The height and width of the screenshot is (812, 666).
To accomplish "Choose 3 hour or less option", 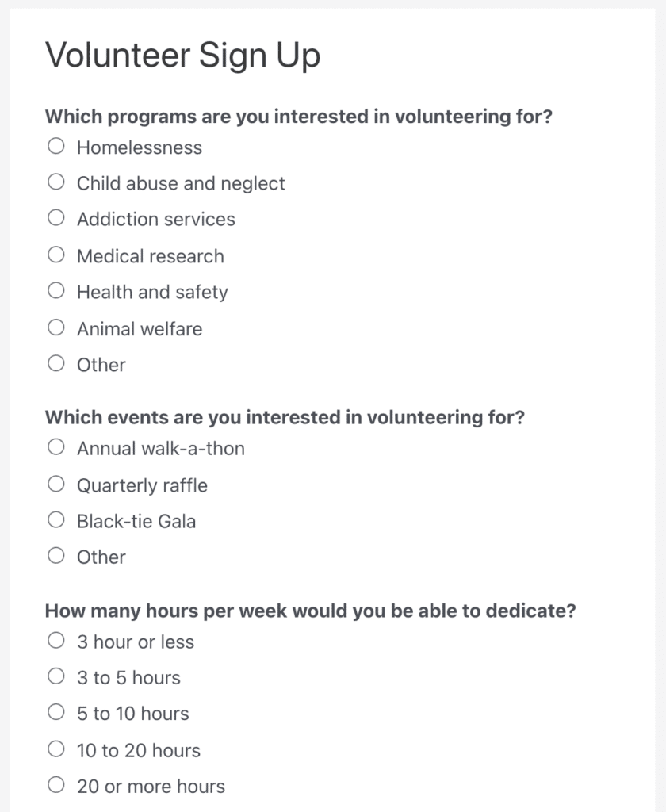I will coord(55,641).
